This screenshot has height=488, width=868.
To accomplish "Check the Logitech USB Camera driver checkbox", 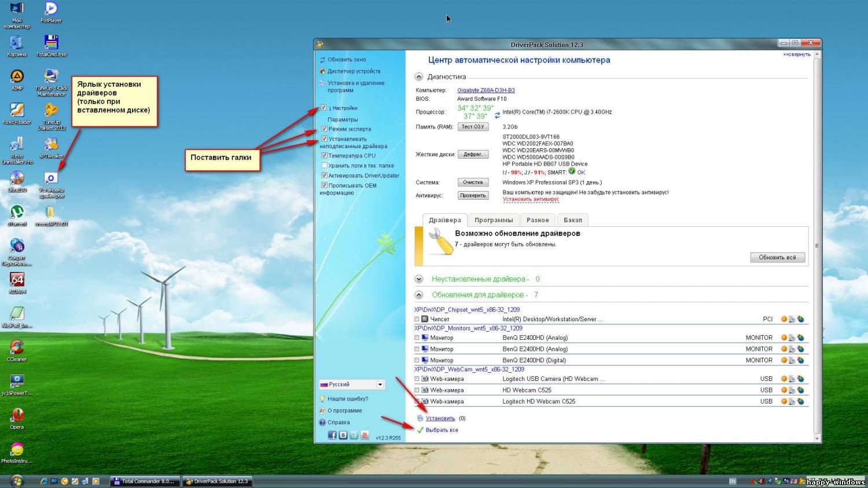I will 417,379.
